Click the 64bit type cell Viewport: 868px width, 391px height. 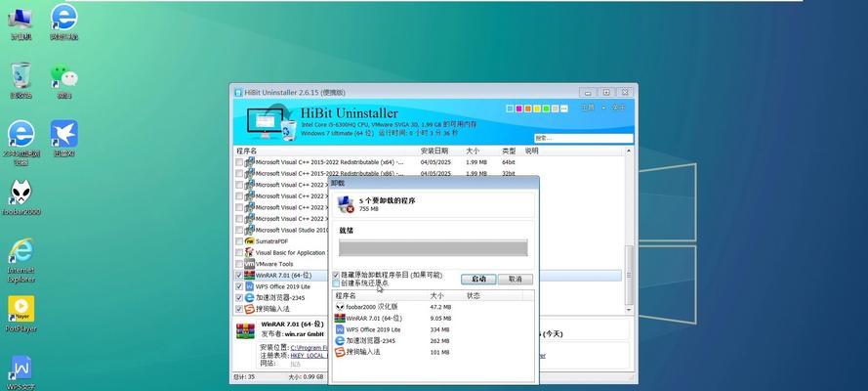coord(508,162)
